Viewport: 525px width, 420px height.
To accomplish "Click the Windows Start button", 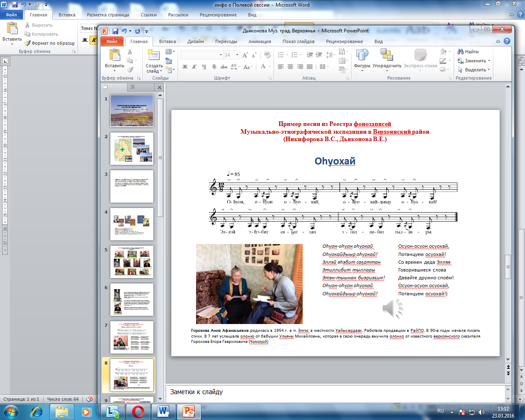I will click(11, 411).
